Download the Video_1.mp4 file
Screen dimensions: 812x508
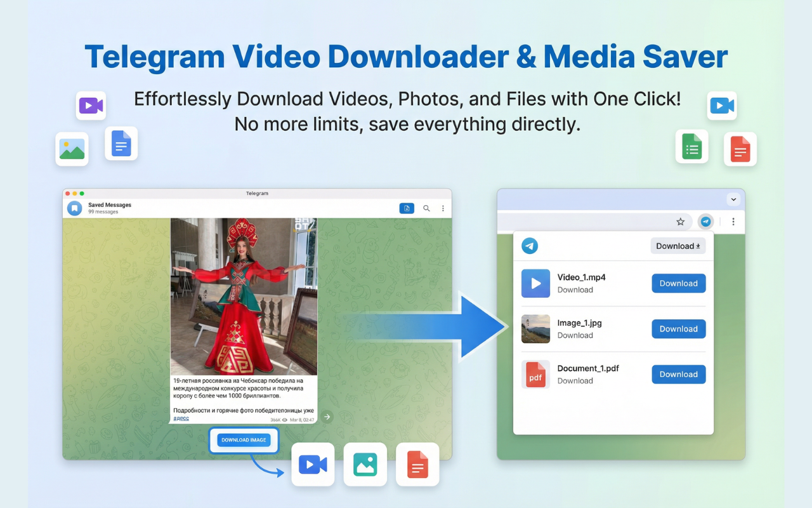click(x=679, y=284)
